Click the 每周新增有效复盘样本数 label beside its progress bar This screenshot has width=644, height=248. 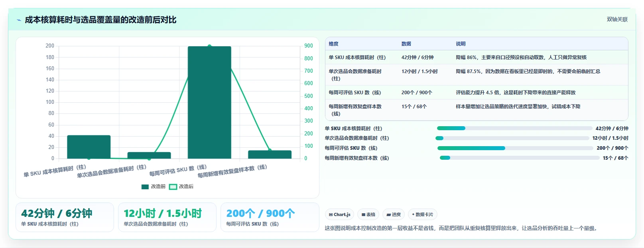[357, 158]
